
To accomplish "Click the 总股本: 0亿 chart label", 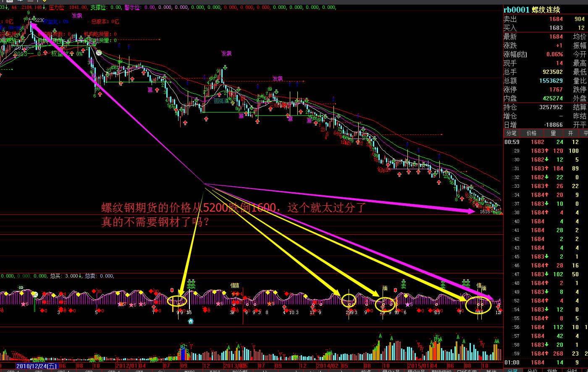I will pyautogui.click(x=105, y=22).
